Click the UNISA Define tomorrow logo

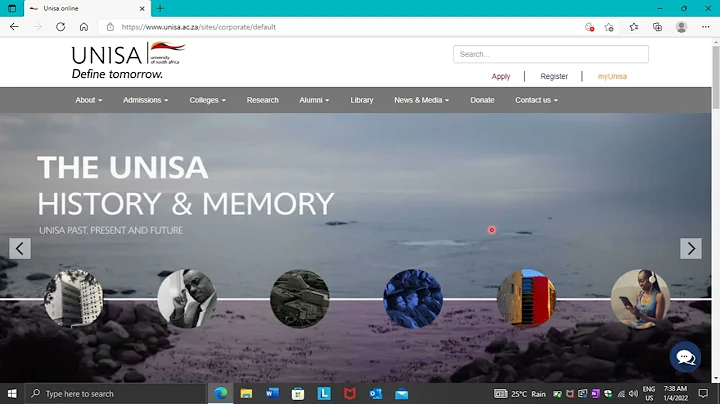[128, 60]
